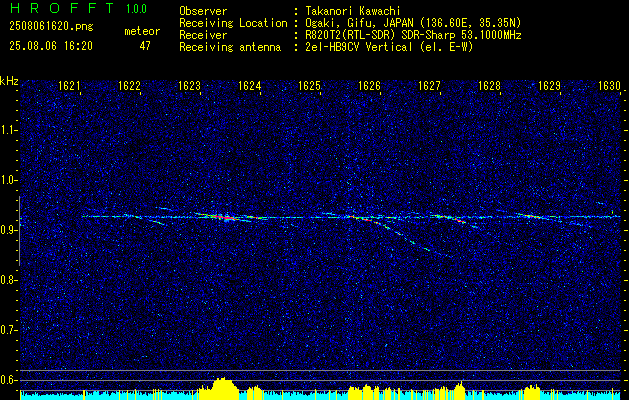Click the 0.6 kHz axis label
This screenshot has height=400, width=629.
pyautogui.click(x=9, y=380)
